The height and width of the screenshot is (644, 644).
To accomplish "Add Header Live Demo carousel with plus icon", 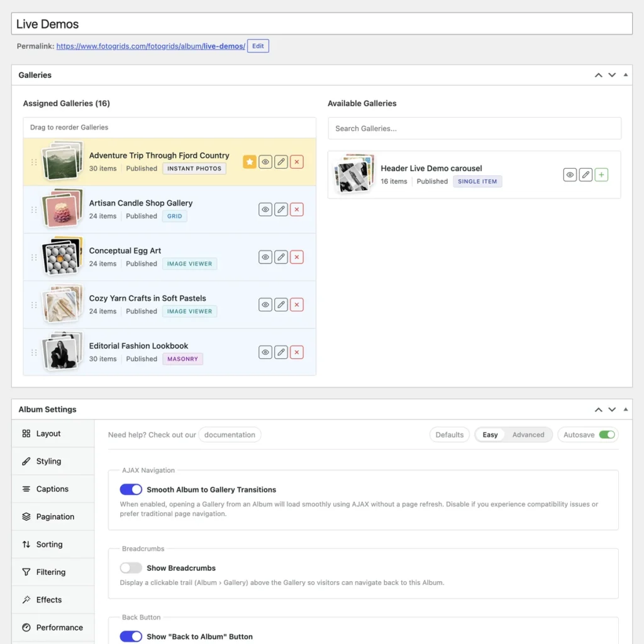I will (x=601, y=175).
